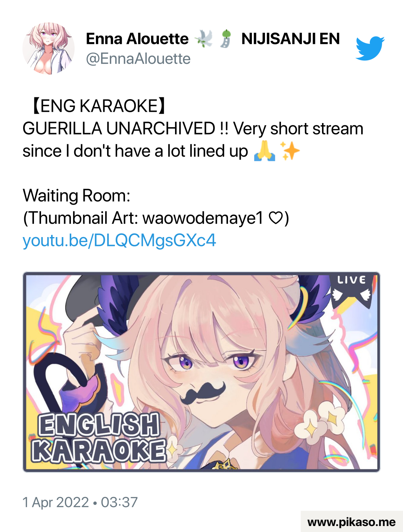The height and width of the screenshot is (532, 403).
Task: Open the @EnnaAlouette handle
Action: (138, 59)
